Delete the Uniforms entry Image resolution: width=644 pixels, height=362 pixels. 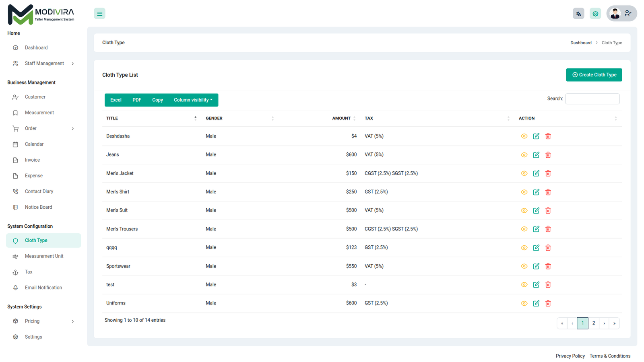(548, 303)
